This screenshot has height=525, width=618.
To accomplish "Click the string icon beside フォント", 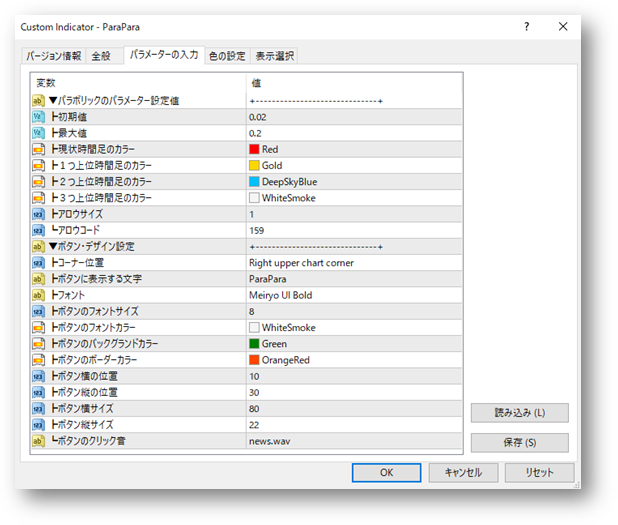I will point(38,295).
